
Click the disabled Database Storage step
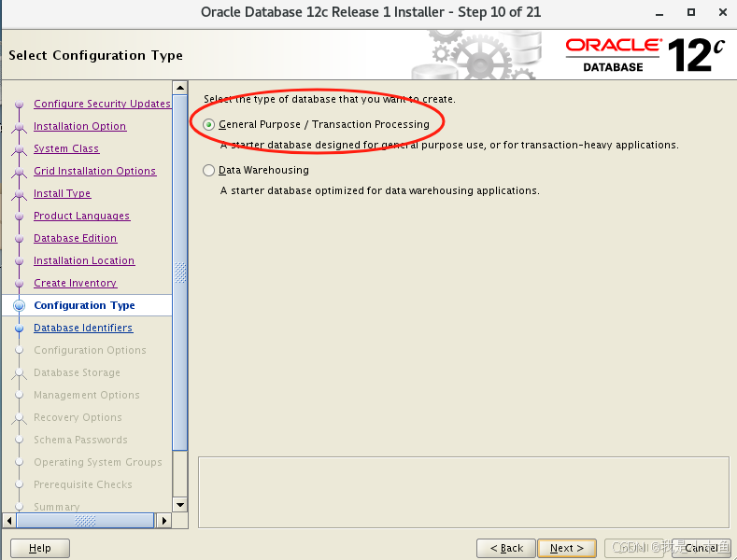(x=78, y=373)
